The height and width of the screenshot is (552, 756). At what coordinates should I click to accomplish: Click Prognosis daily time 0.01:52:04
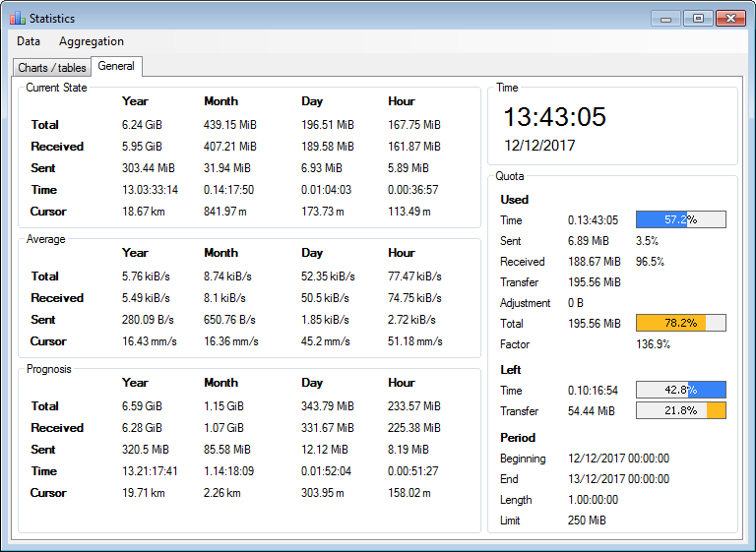(x=327, y=471)
